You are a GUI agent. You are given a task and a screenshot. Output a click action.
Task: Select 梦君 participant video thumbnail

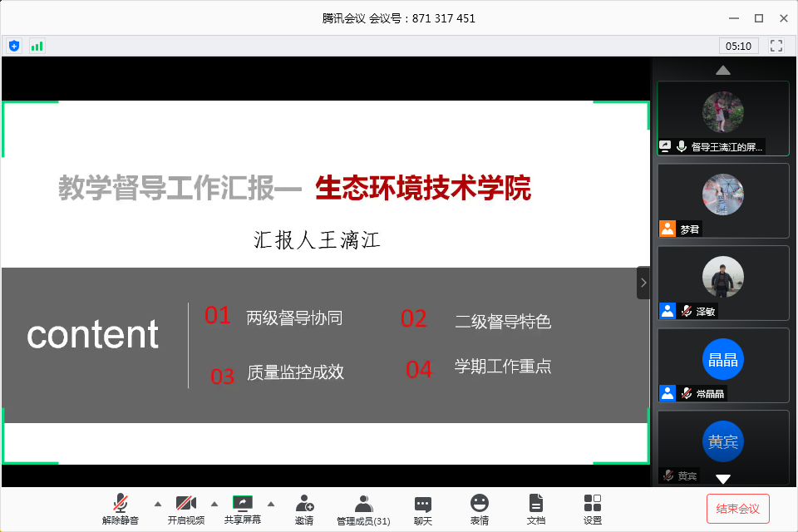[722, 200]
